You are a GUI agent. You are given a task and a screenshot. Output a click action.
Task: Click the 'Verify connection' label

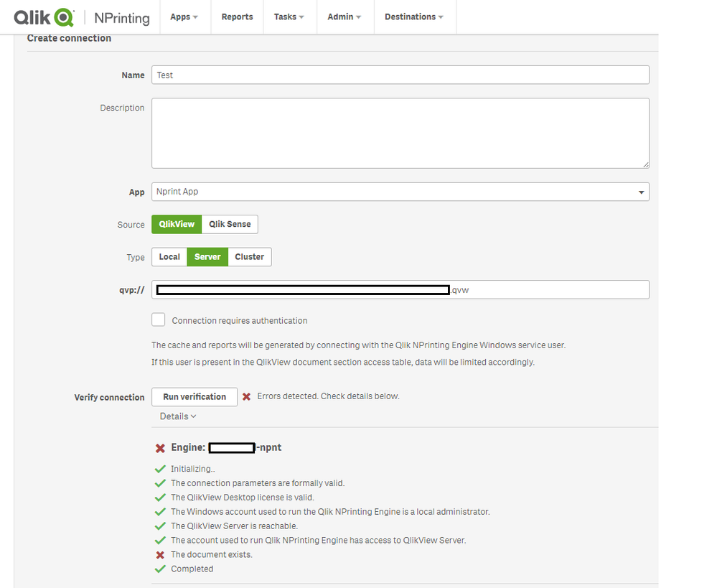[x=109, y=398]
